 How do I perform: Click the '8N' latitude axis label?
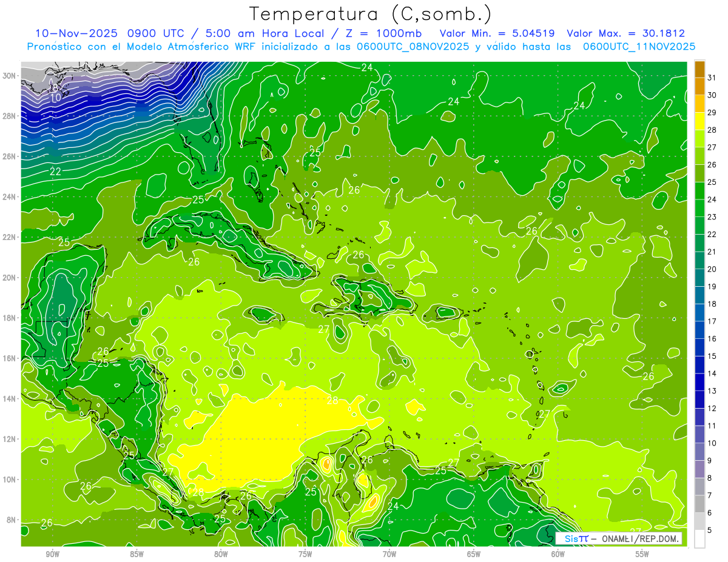(12, 520)
